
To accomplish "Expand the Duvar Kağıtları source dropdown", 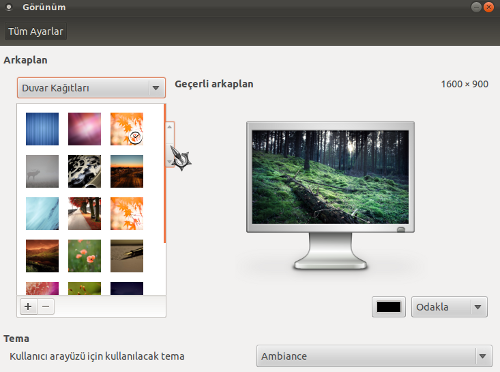I will point(91,88).
